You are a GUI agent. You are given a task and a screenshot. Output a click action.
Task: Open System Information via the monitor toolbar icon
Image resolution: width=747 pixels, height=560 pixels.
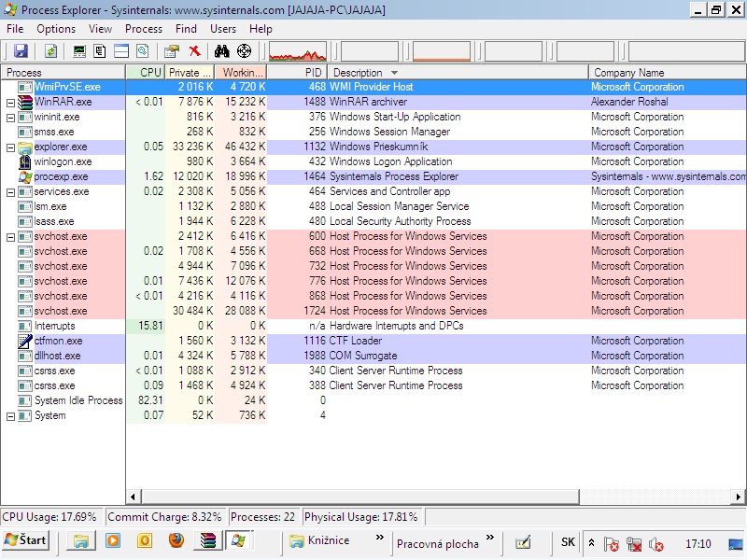pyautogui.click(x=79, y=51)
